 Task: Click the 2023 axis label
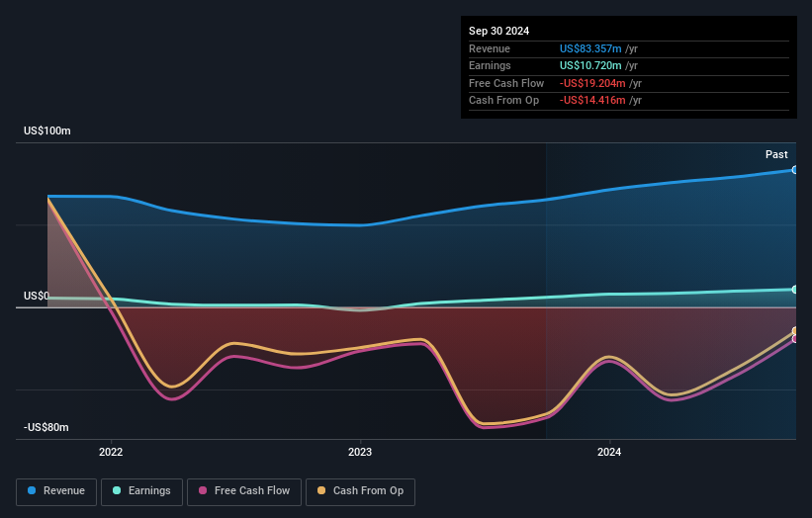tap(360, 452)
